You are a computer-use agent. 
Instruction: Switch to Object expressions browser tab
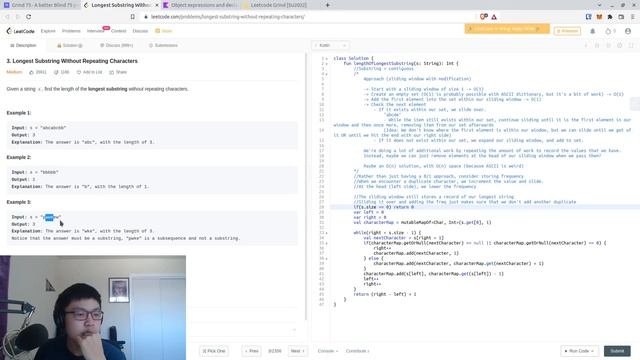[x=200, y=5]
